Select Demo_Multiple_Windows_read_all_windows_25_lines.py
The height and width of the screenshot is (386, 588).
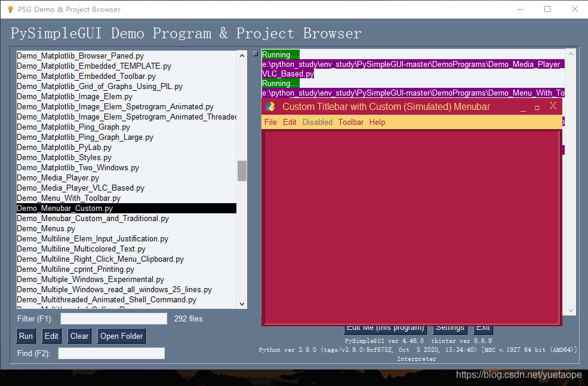[x=127, y=289]
